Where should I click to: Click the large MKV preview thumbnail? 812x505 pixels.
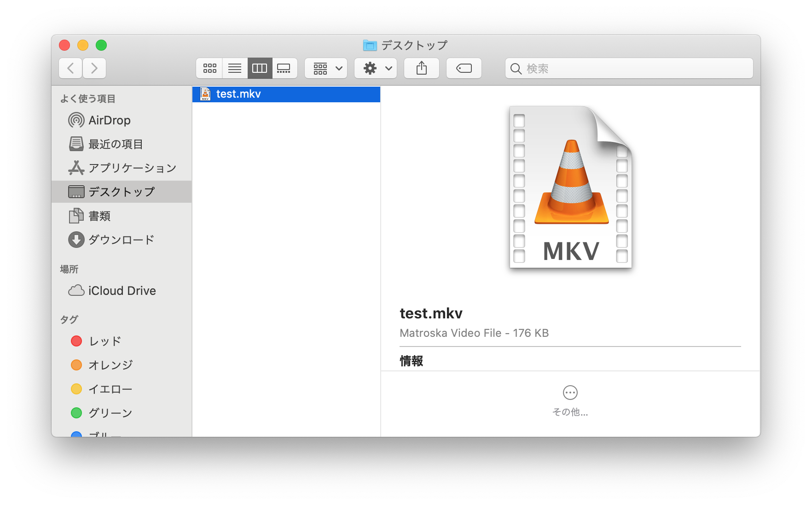click(571, 187)
